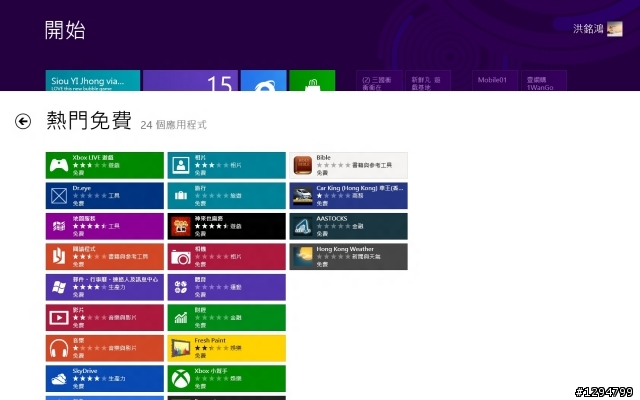This screenshot has width=640, height=400.
Task: Select the Xbox LIVE title text
Action: (93, 158)
